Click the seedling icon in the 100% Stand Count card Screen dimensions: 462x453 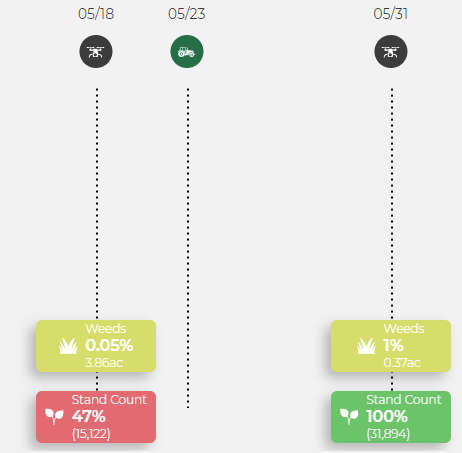point(349,416)
